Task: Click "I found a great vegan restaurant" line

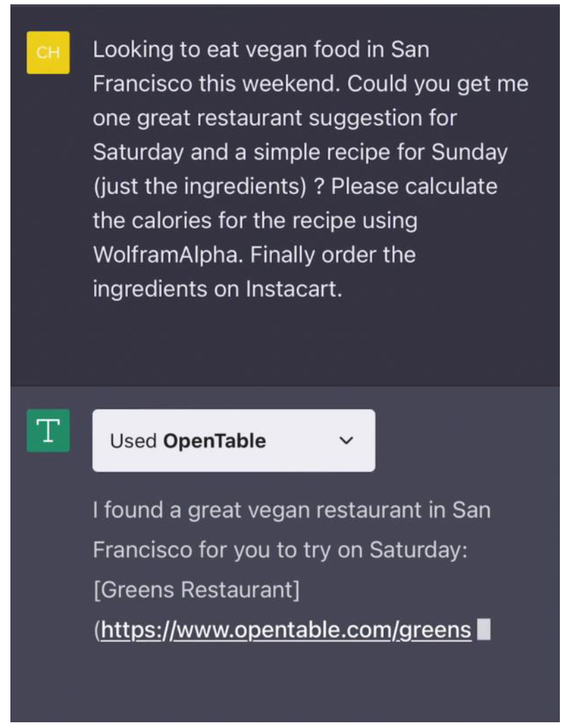Action: (x=291, y=510)
